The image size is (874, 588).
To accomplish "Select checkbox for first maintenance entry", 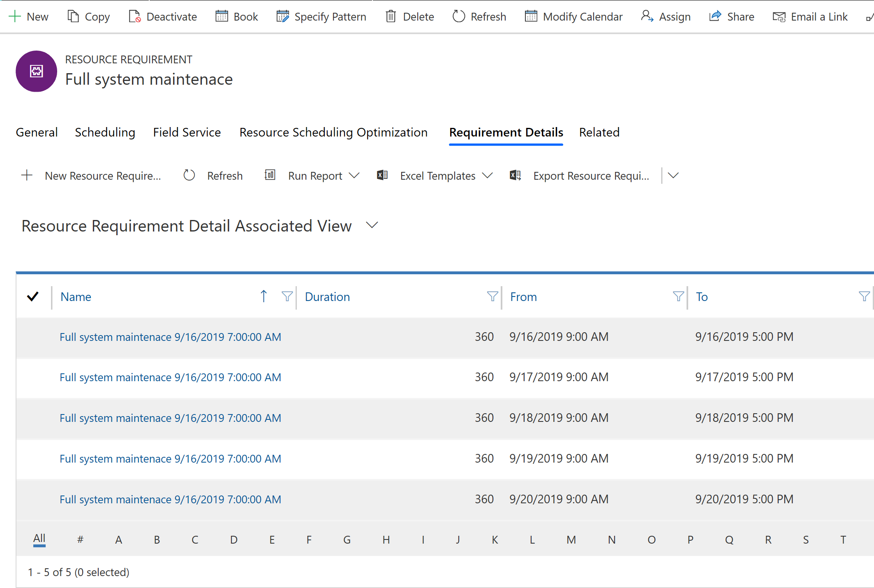I will click(34, 336).
